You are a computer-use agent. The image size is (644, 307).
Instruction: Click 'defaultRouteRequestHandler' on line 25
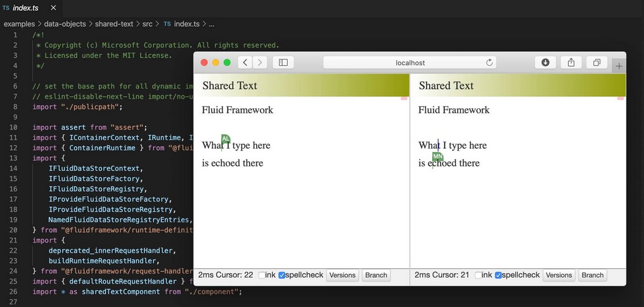tap(123, 281)
